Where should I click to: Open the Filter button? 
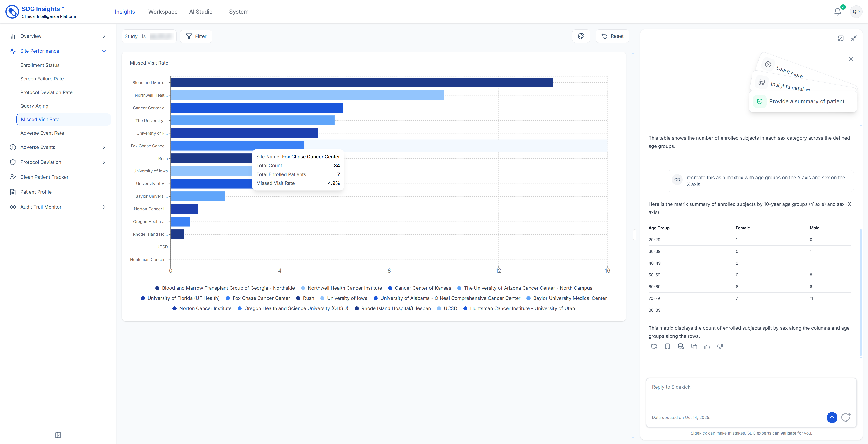[196, 36]
